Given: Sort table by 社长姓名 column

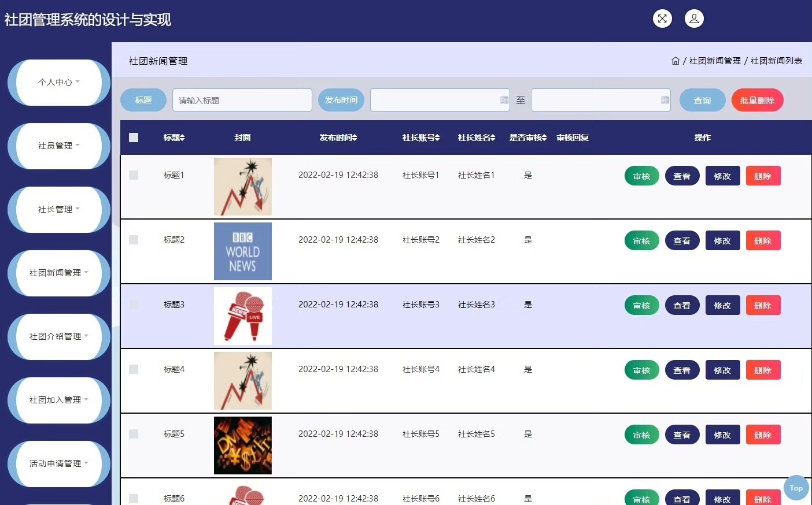Looking at the screenshot, I should pyautogui.click(x=477, y=138).
